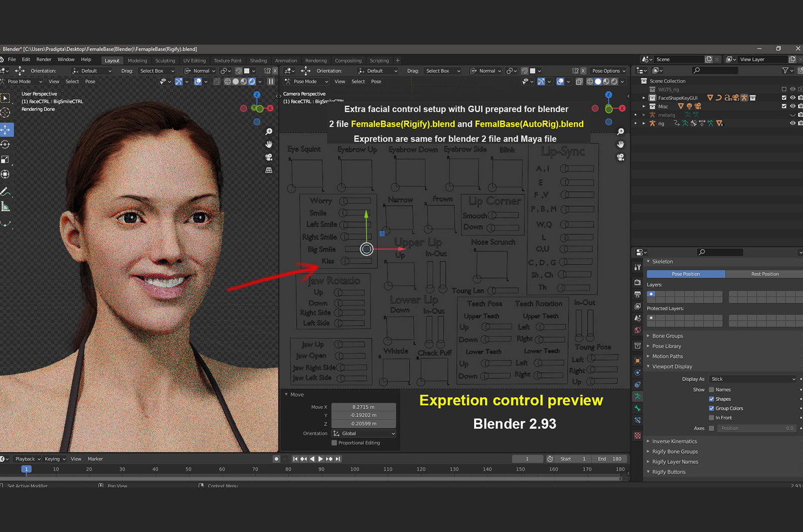The width and height of the screenshot is (803, 532).
Task: Switch User Perspective viewport to wireframe shading
Action: coord(227,81)
